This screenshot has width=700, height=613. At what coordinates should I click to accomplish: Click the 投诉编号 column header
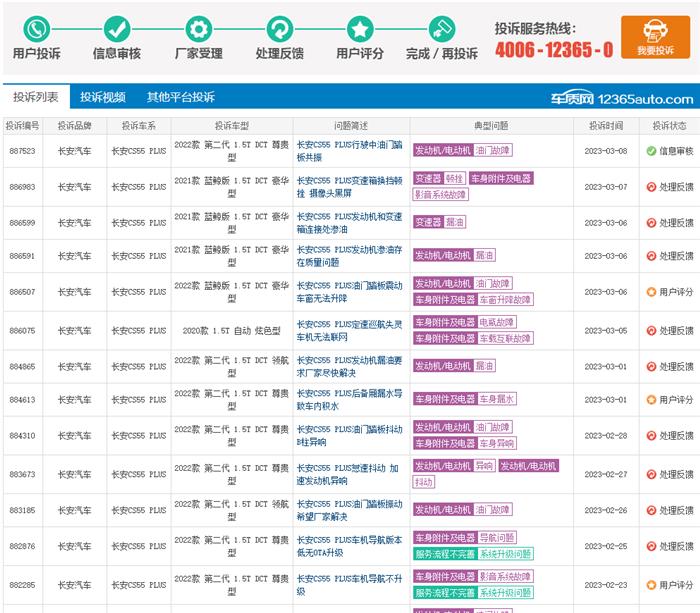(22, 126)
